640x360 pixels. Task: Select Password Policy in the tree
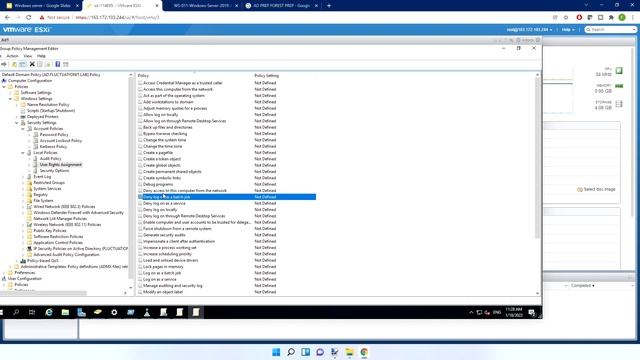click(54, 135)
